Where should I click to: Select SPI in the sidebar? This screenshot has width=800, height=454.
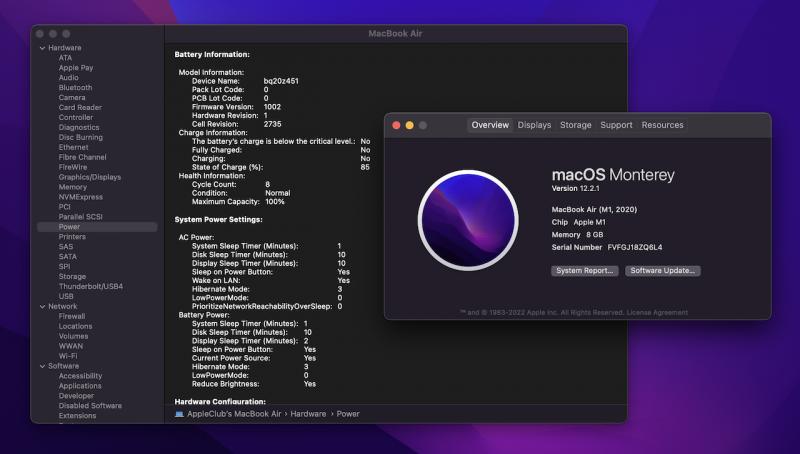tap(64, 267)
